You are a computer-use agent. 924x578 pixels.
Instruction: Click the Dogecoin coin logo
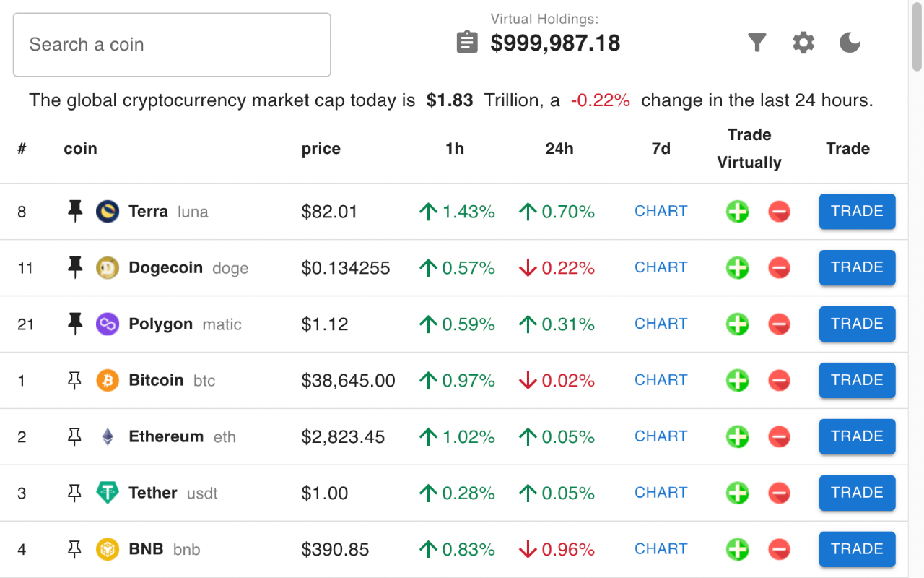tap(108, 268)
